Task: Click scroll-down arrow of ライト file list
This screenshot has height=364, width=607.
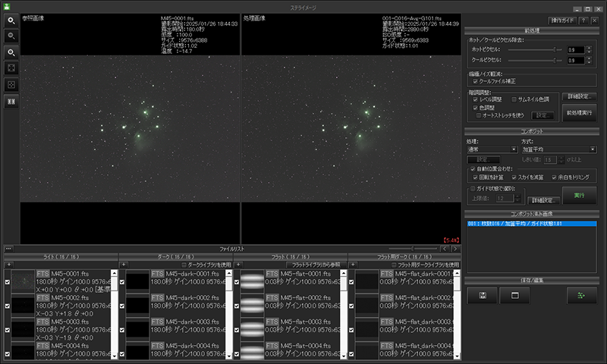Action: point(114,356)
